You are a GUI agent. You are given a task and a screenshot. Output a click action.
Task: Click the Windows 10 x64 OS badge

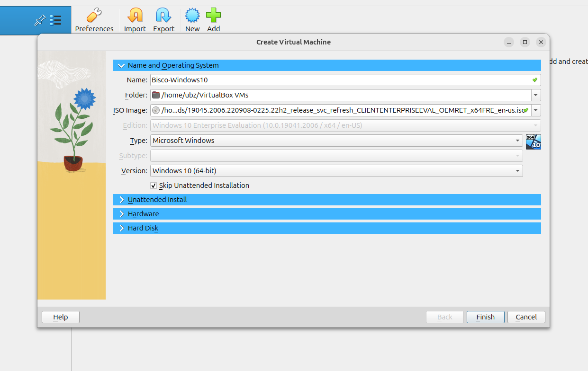click(533, 141)
